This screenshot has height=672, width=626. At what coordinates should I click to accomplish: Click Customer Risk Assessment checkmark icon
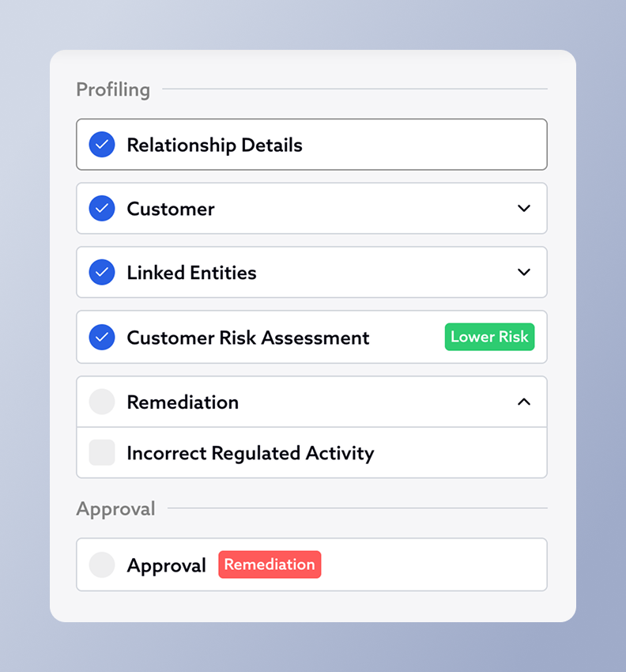pos(102,338)
